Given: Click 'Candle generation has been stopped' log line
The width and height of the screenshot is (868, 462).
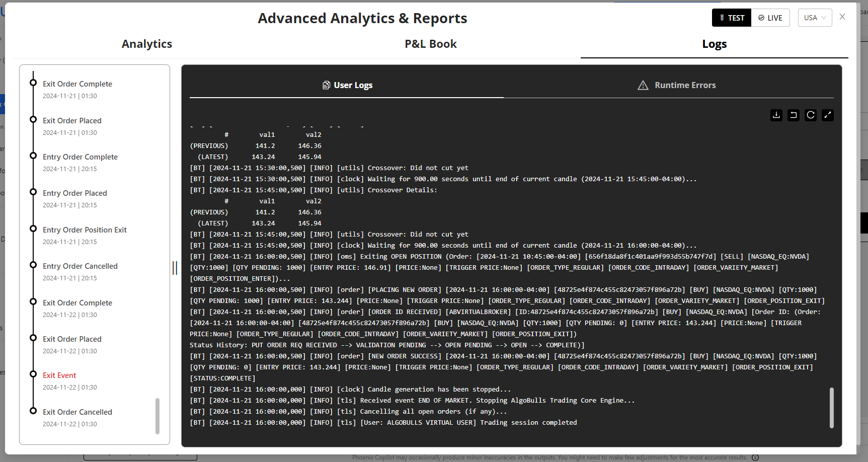Looking at the screenshot, I should click(350, 390).
